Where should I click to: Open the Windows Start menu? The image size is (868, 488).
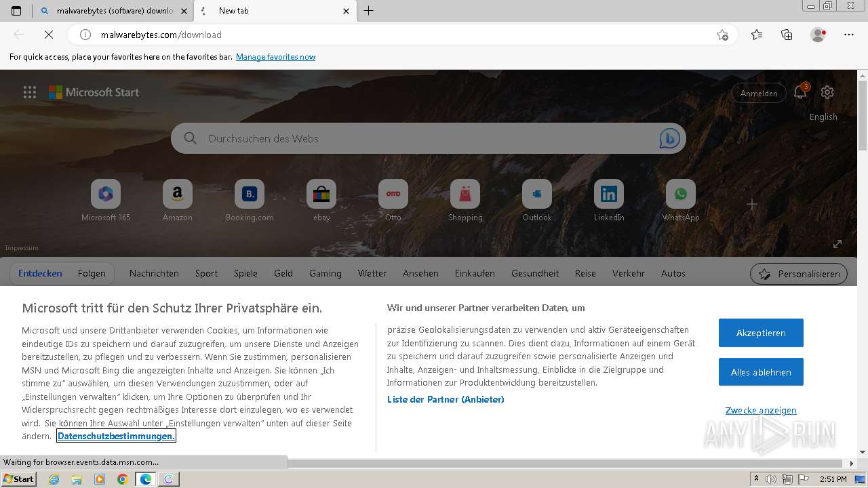(18, 479)
